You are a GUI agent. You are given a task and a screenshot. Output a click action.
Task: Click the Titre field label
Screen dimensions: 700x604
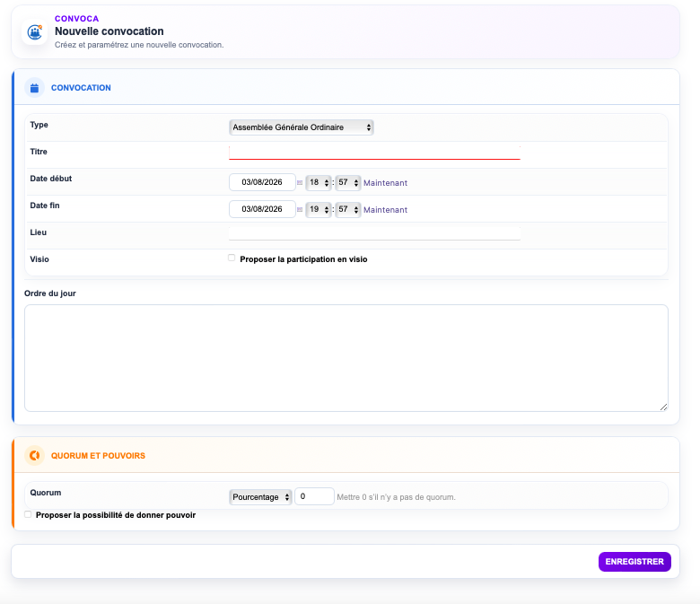pos(39,152)
